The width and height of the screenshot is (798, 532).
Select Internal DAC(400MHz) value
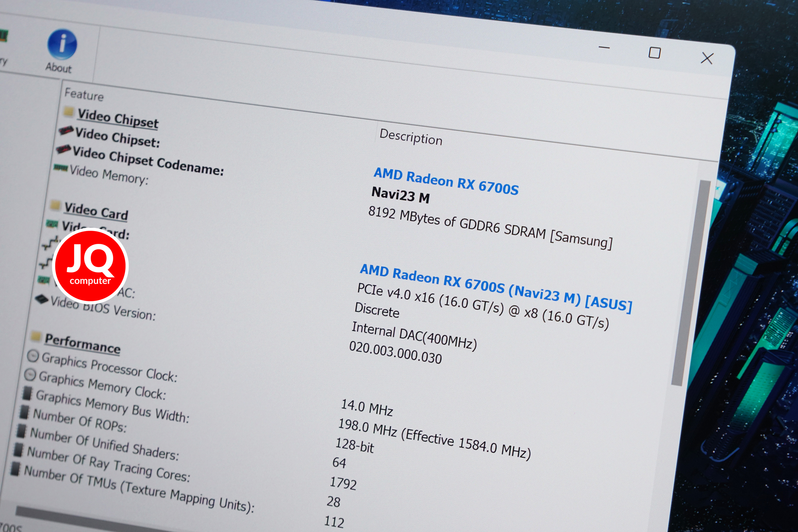coord(414,336)
